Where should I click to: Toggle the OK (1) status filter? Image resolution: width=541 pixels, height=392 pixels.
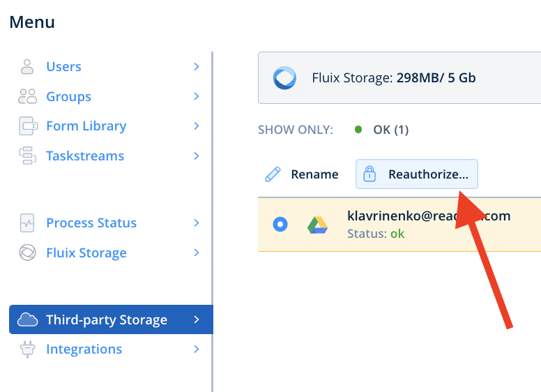point(382,130)
